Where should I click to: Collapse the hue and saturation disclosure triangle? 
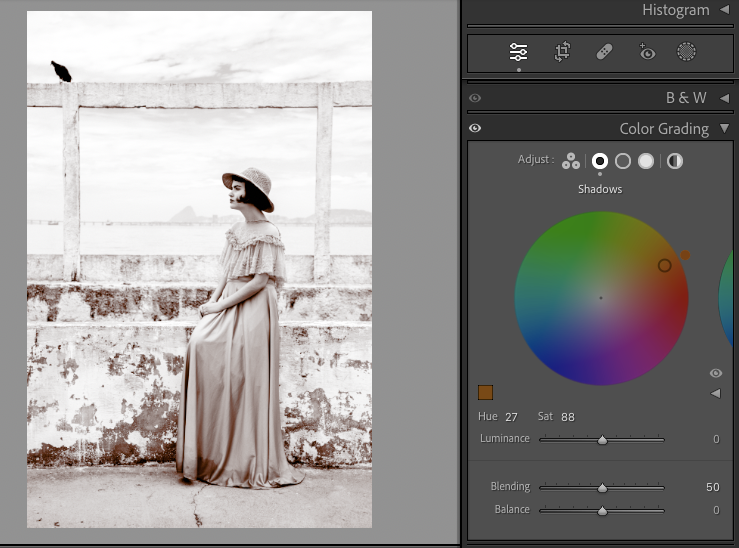click(x=715, y=393)
